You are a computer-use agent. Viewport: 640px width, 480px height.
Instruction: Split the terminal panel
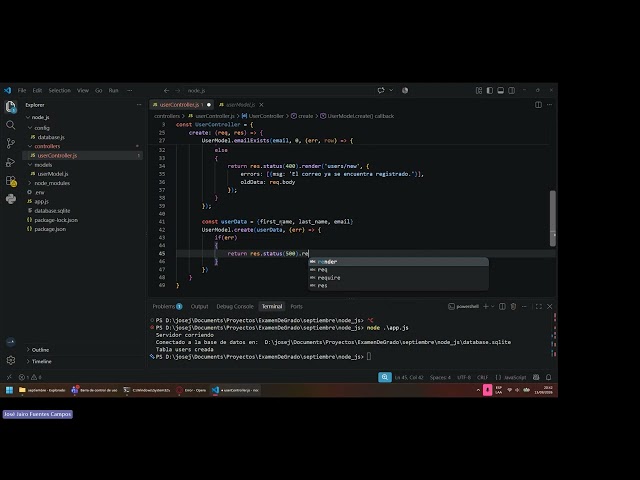click(x=502, y=306)
